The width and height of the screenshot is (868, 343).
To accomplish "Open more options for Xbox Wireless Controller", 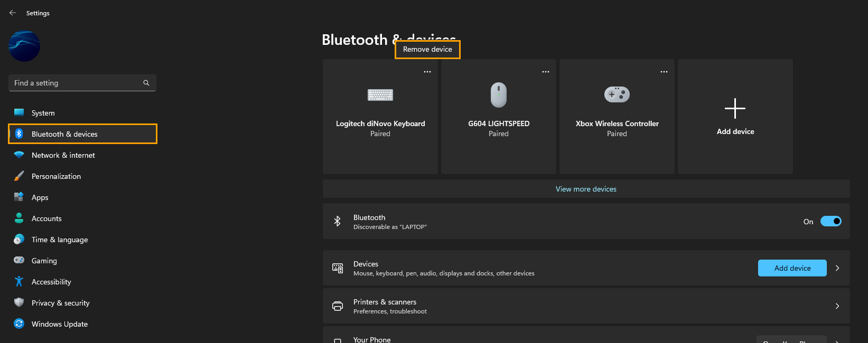I will pos(664,72).
